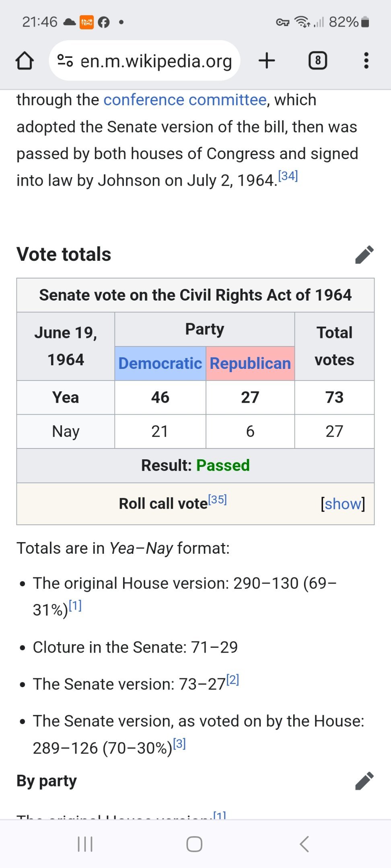Open the Democratic party link
Screen dimensions: 391x868
[160, 363]
